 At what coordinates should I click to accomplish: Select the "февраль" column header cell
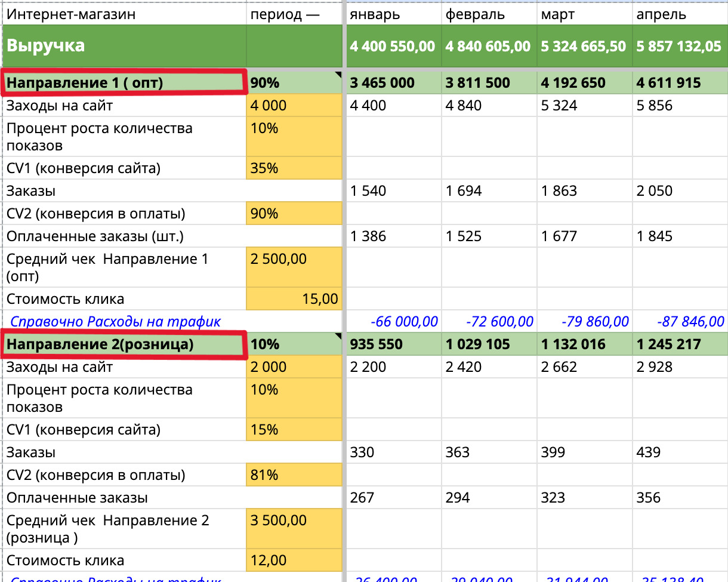[x=488, y=15]
